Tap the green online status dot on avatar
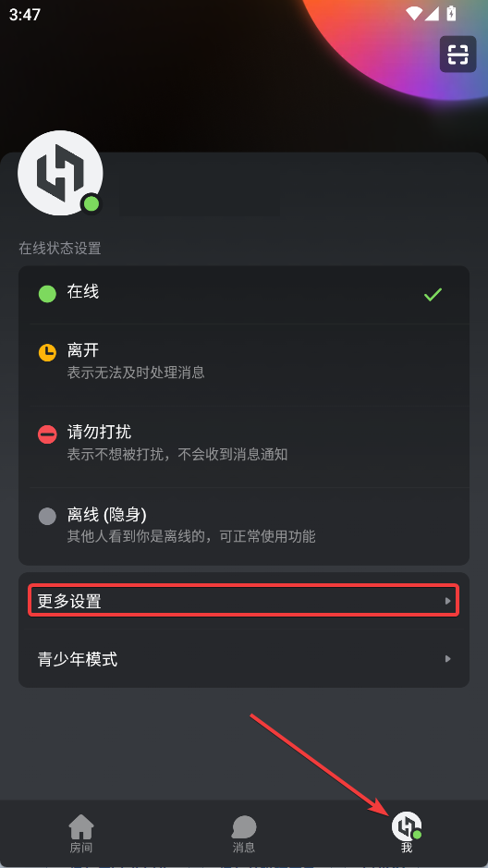The height and width of the screenshot is (868, 488). [x=91, y=204]
